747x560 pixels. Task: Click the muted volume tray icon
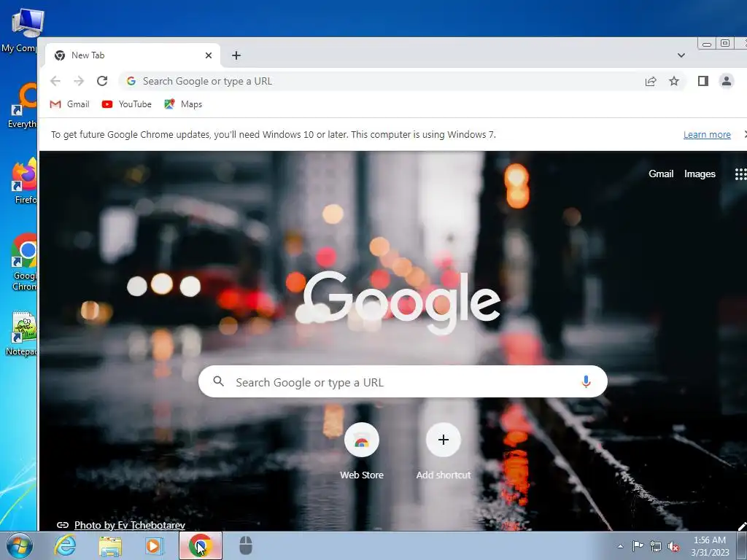tap(673, 546)
